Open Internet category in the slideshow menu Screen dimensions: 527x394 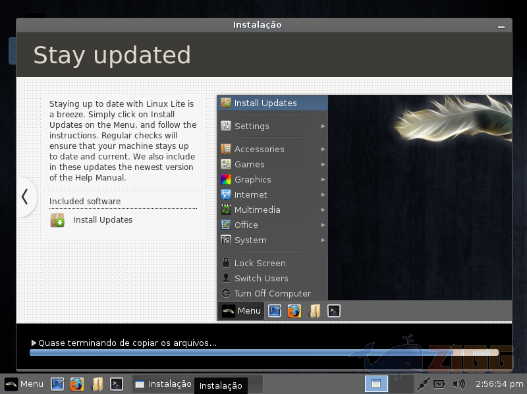pos(273,195)
